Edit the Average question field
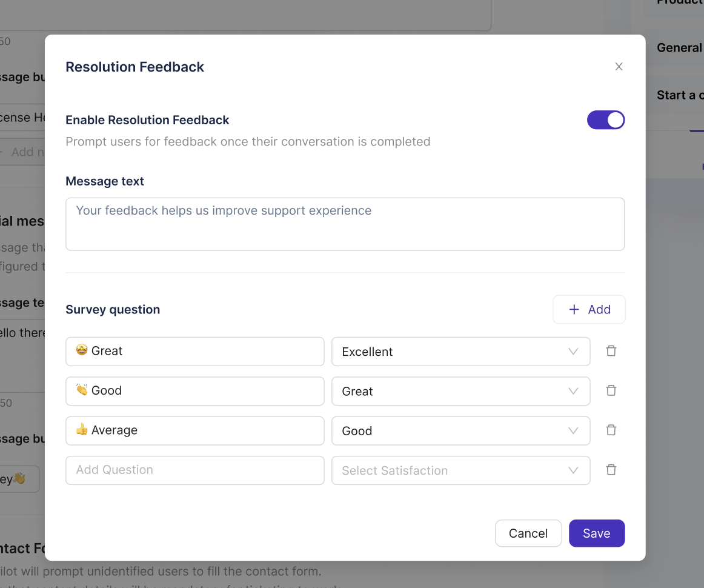704x588 pixels. click(x=195, y=431)
